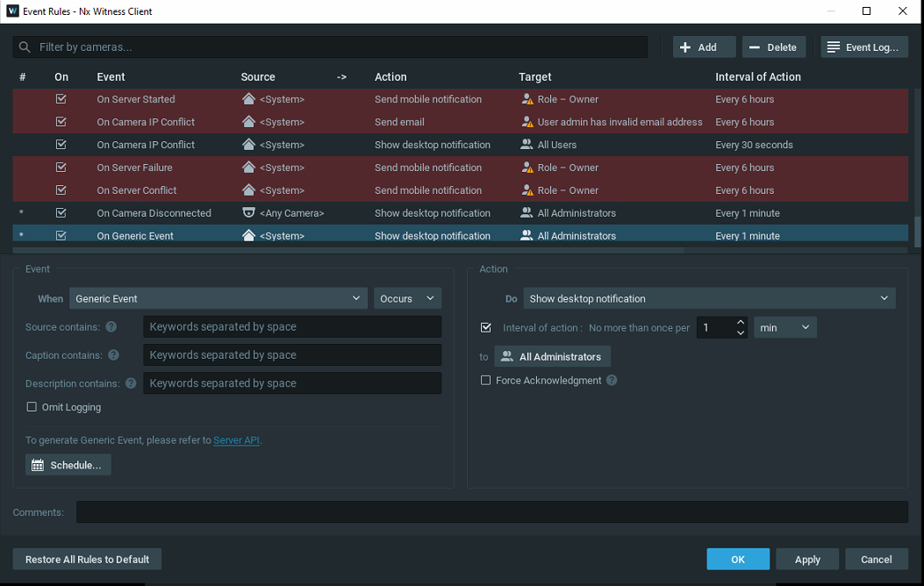Expand the Show desktop notification action dropdown

tap(709, 299)
